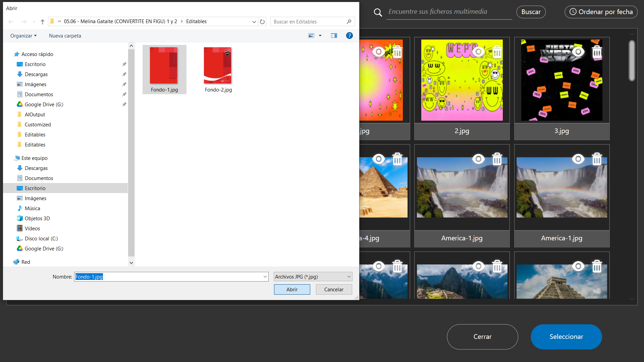The image size is (644, 362).
Task: Delete the 2.jpg media thumbnail
Action: click(497, 52)
